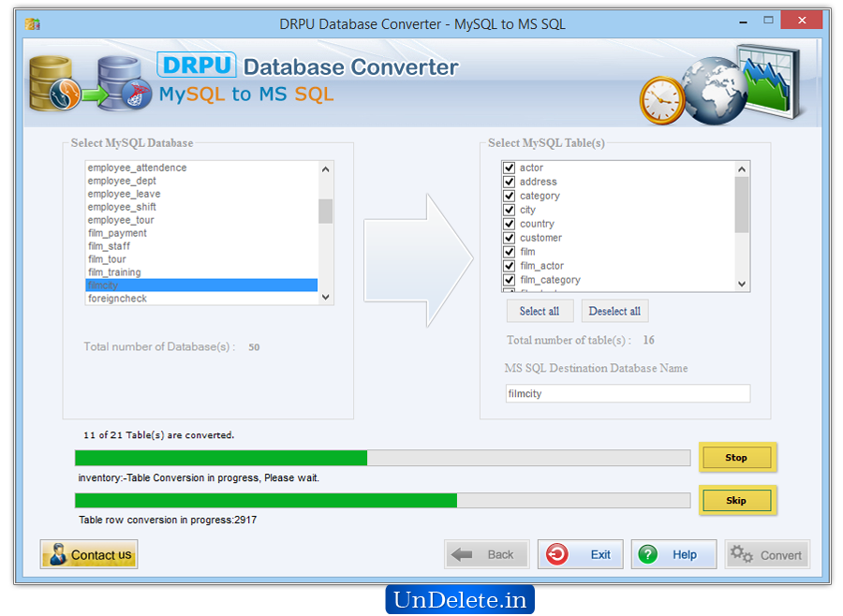Click the country table name

(x=537, y=224)
